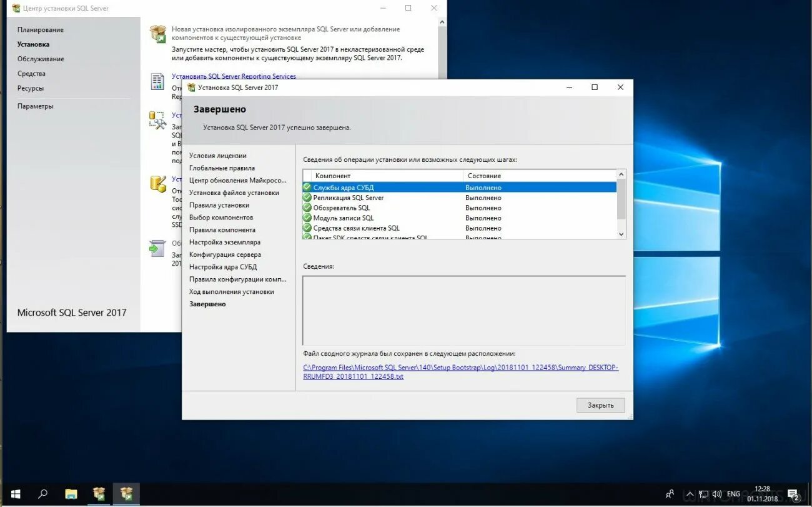Image resolution: width=812 pixels, height=507 pixels.
Task: Click green check icon beside Обозреватель SQL
Action: tap(307, 207)
